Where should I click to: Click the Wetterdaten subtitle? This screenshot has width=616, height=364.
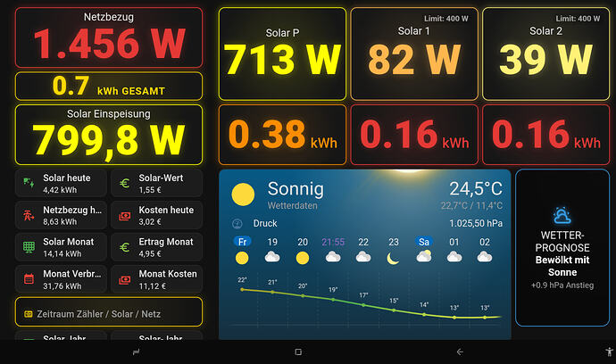(x=292, y=205)
